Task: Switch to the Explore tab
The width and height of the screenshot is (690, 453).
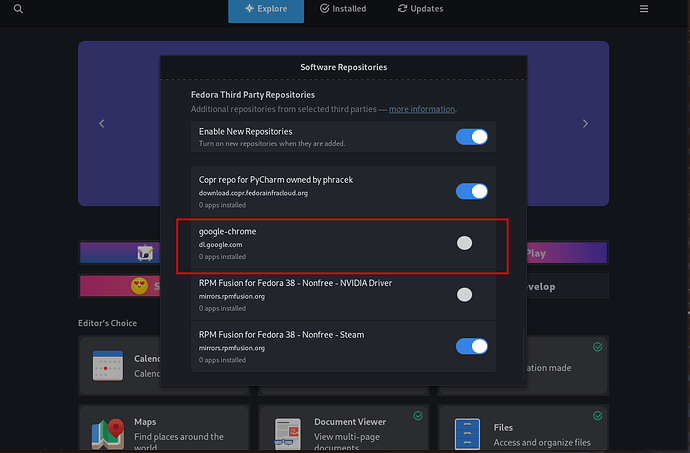Action: pyautogui.click(x=266, y=10)
